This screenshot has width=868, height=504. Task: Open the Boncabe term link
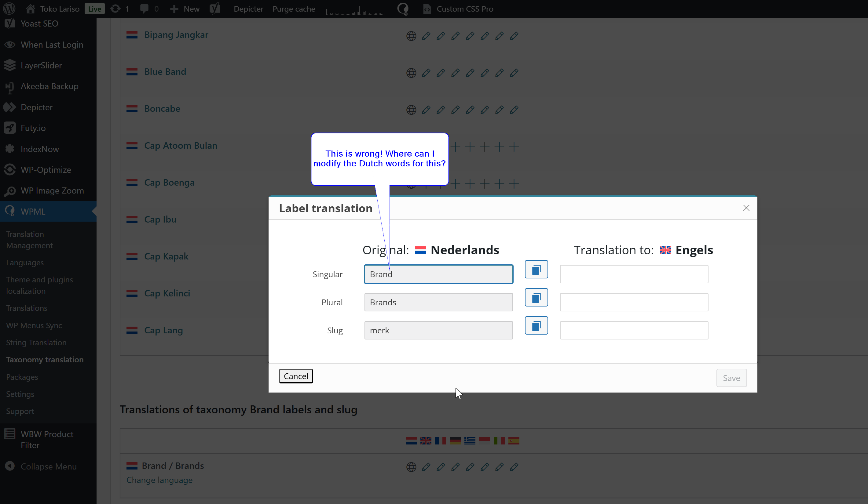click(162, 108)
